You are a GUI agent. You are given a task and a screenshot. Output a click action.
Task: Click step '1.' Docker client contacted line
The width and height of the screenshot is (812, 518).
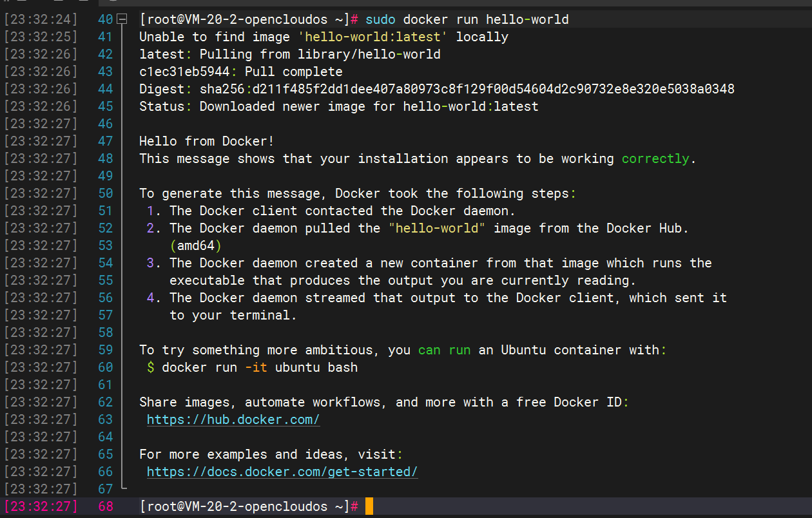(x=331, y=211)
